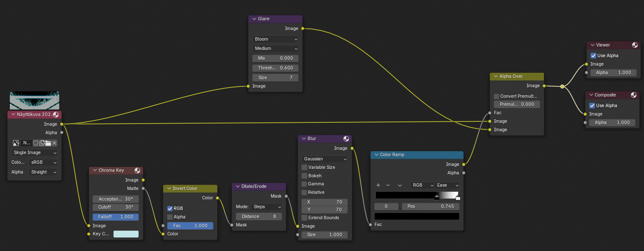The height and width of the screenshot is (251, 644).
Task: Enable Relative checkbox in Blur node
Action: [x=304, y=192]
